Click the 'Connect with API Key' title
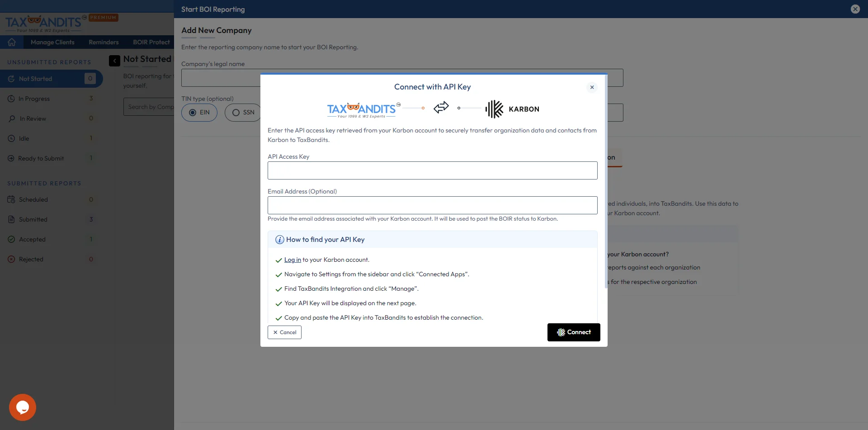The height and width of the screenshot is (430, 868). tap(432, 87)
